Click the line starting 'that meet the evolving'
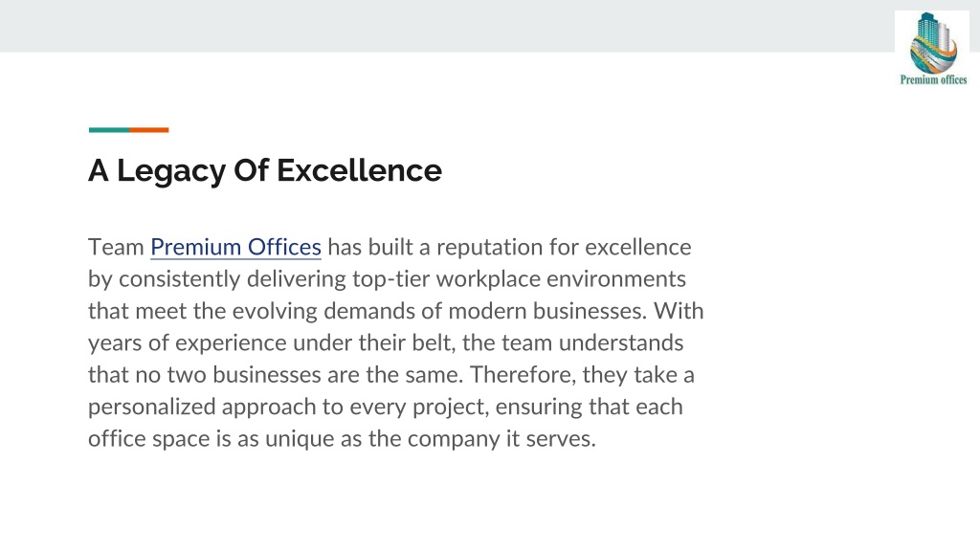 [x=395, y=311]
